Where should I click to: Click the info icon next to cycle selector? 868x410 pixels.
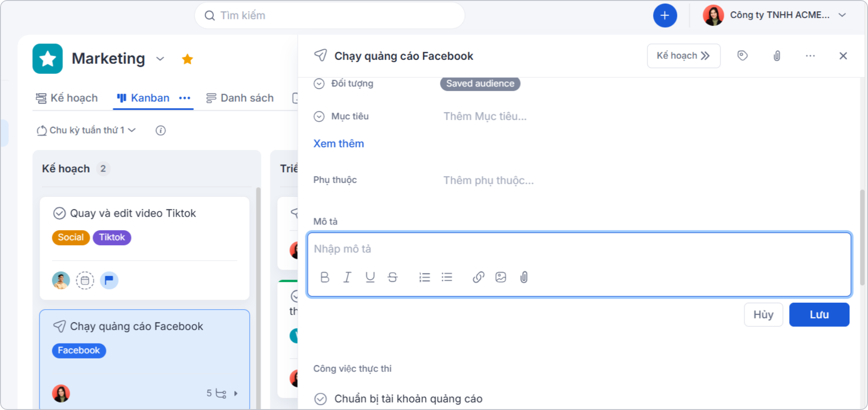point(160,130)
